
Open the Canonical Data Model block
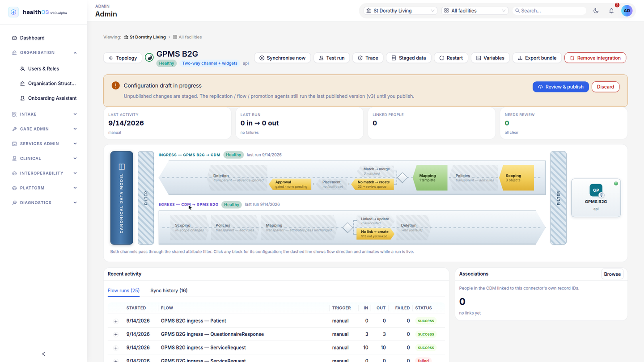click(x=122, y=198)
